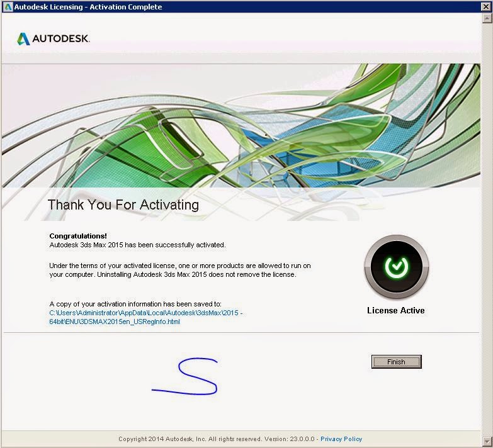Click the 'Under the terms of your activated license' paragraph

point(180,270)
